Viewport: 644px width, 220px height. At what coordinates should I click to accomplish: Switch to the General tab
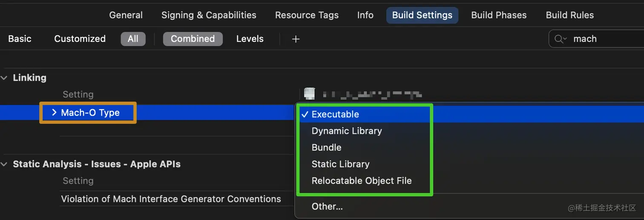point(126,15)
